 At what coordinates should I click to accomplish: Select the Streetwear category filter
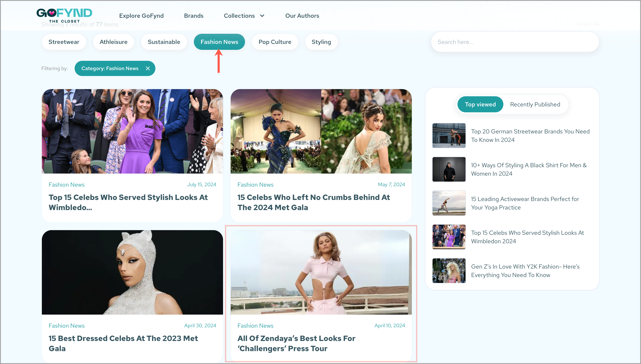tap(64, 42)
